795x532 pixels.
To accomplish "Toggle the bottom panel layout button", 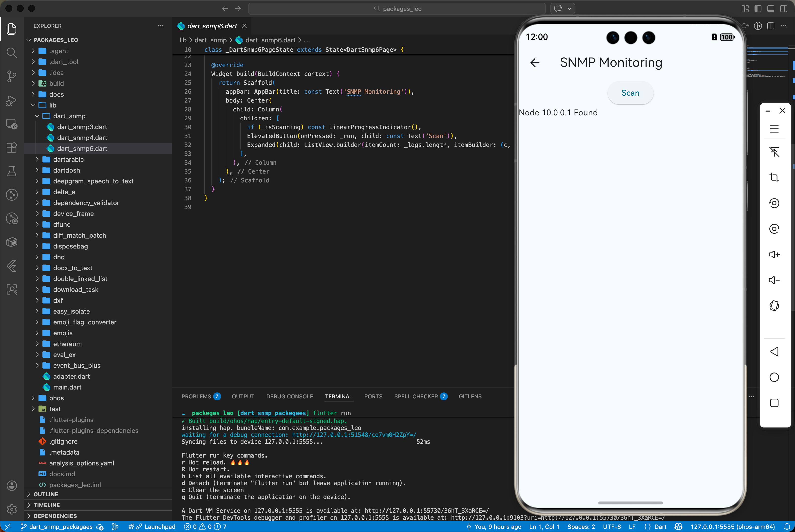I will 771,8.
